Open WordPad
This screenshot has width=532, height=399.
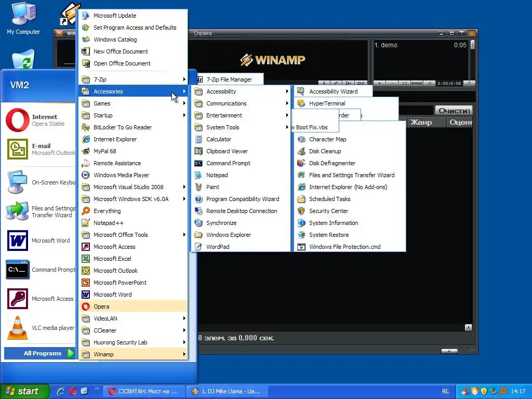coord(241,247)
